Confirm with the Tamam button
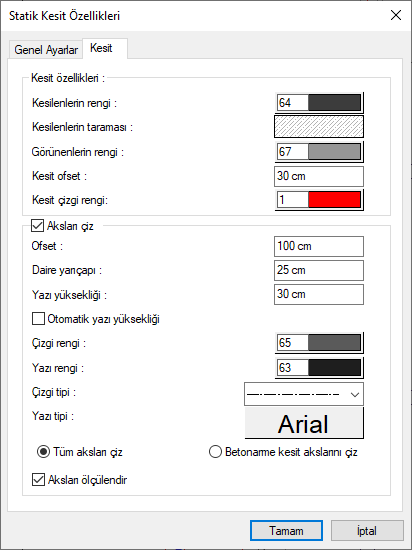Viewport: 412px width, 550px height. (286, 530)
